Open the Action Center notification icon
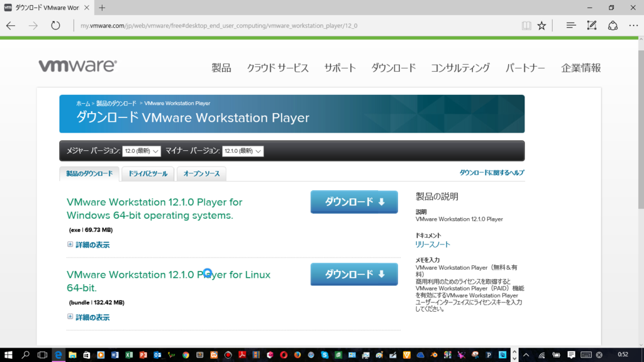Viewport: 644px width, 362px height. pos(571,355)
